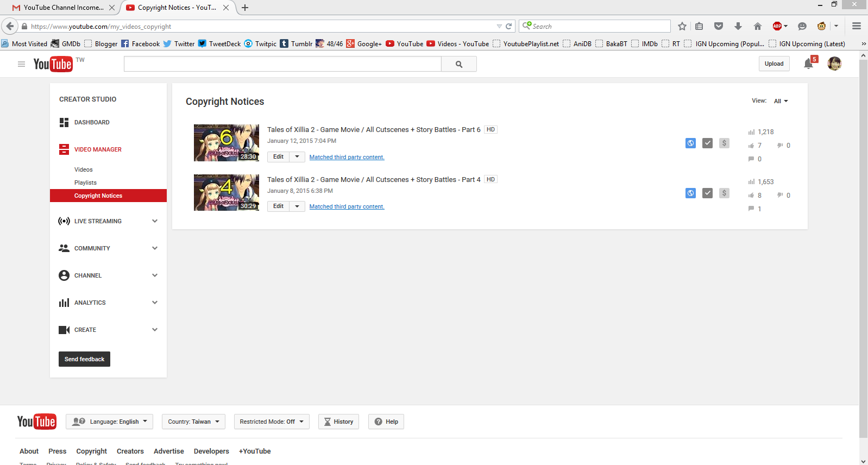Click the checkmark status icon for Part 6
Viewport: 868px width, 465px height.
pos(707,143)
